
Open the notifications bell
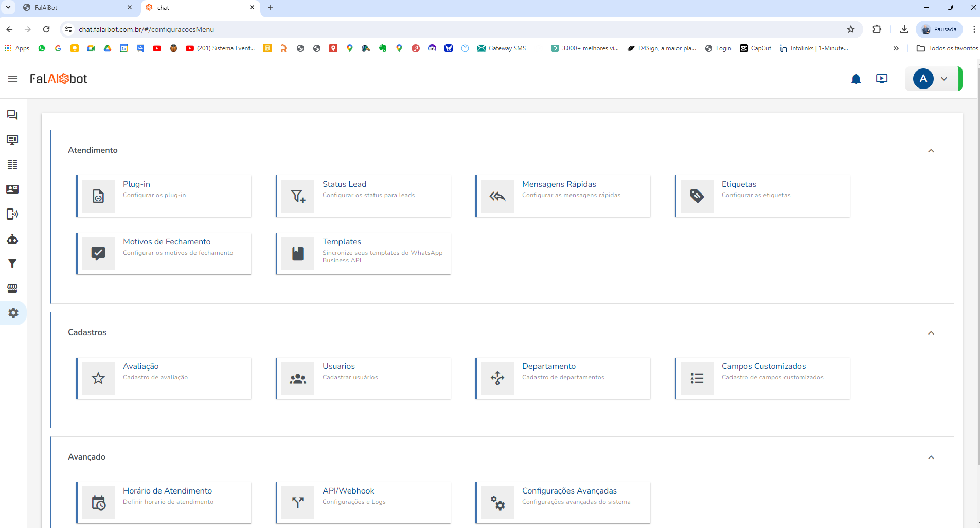[856, 79]
